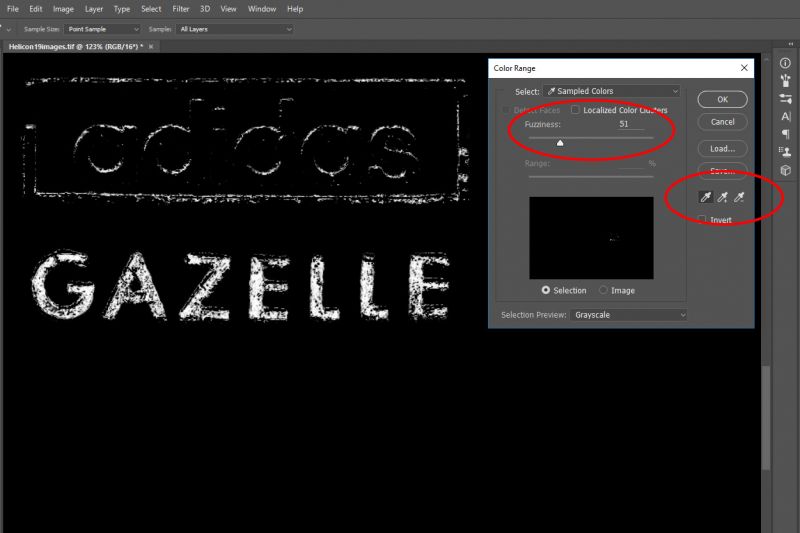800x533 pixels.
Task: Close the Color Range dialog
Action: pos(744,68)
